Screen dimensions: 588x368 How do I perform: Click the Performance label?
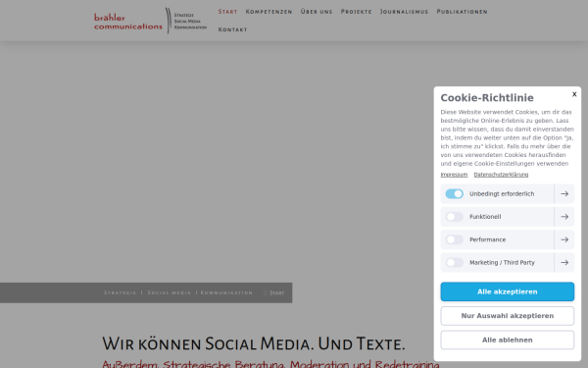(487, 239)
